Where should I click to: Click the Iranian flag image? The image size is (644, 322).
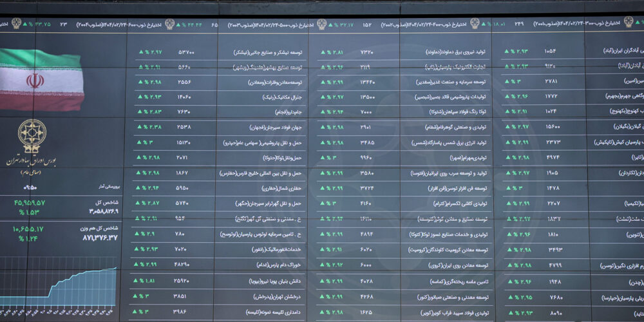coord(41,80)
